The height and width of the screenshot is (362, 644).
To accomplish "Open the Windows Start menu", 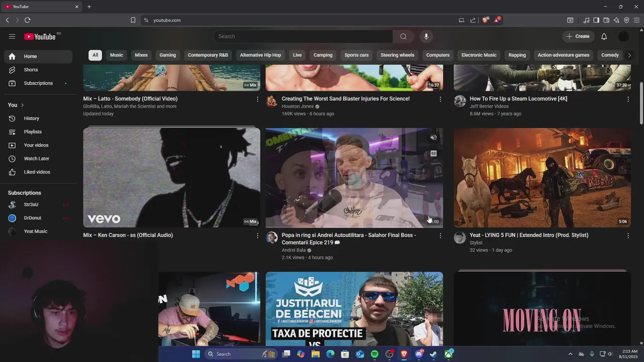I will tap(196, 354).
